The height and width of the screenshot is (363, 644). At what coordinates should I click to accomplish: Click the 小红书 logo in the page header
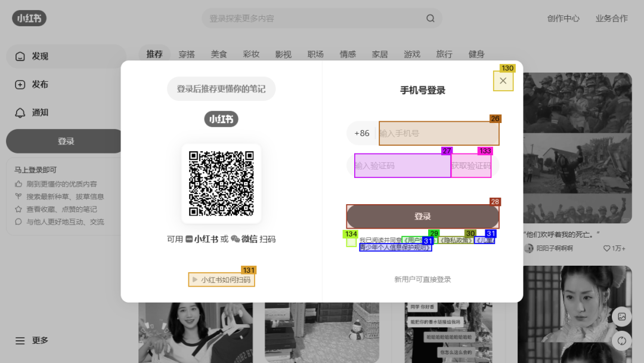pos(29,18)
